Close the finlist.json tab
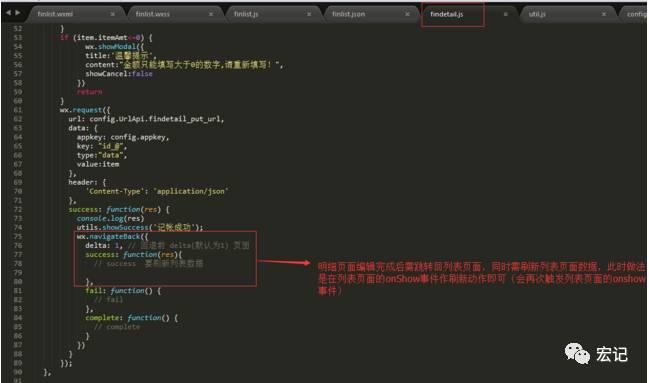 pyautogui.click(x=407, y=14)
